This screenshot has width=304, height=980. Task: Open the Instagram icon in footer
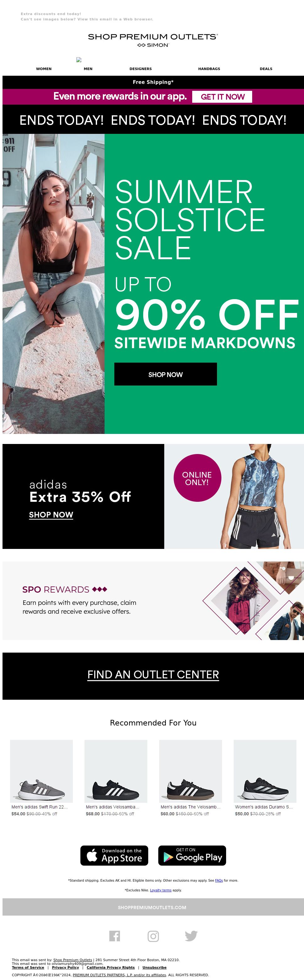coord(153,936)
